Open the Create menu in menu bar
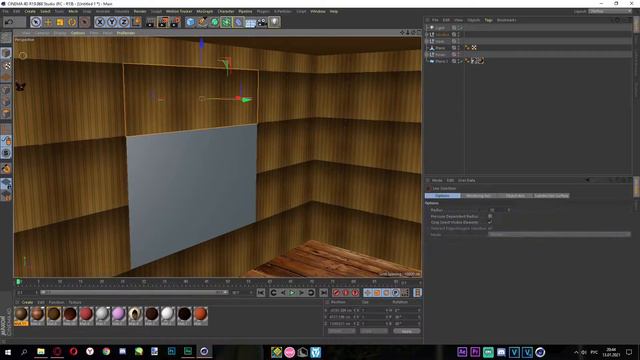The width and height of the screenshot is (640, 360). pos(30,11)
